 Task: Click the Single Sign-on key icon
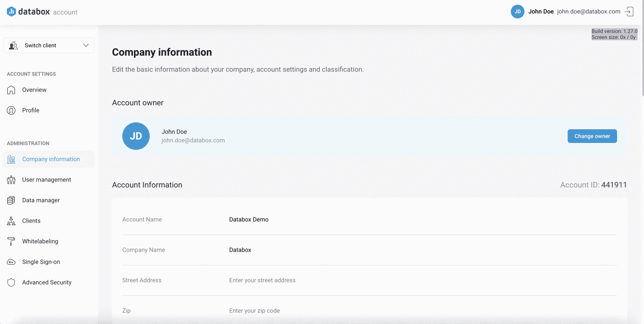point(11,262)
